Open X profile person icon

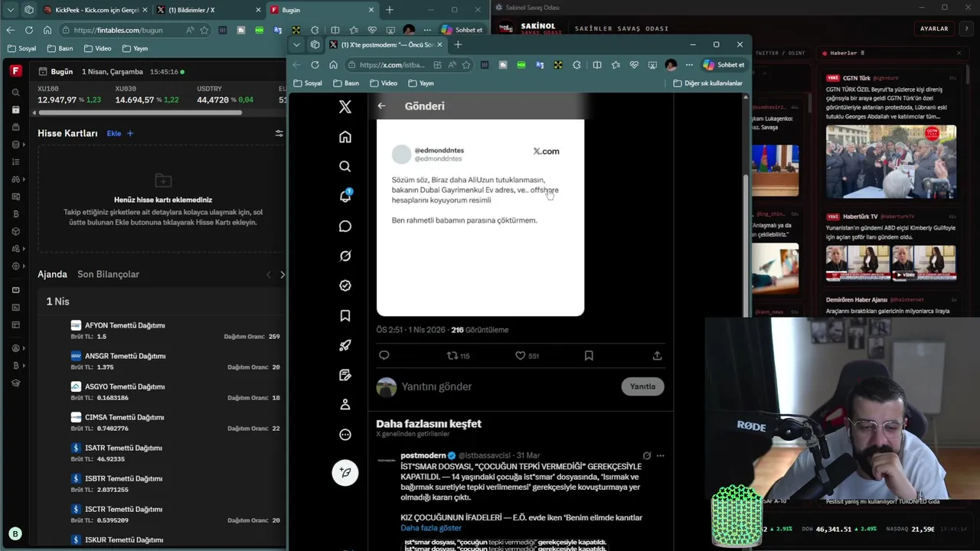[345, 404]
